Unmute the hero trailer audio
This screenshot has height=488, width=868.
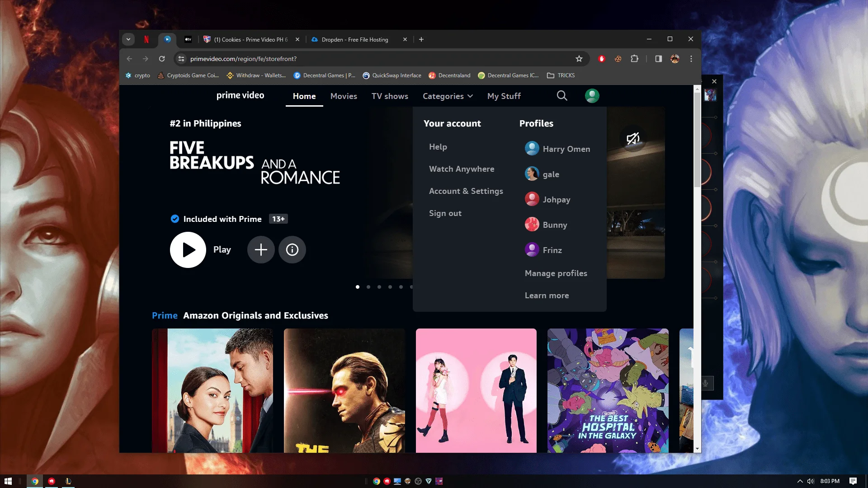[633, 138]
